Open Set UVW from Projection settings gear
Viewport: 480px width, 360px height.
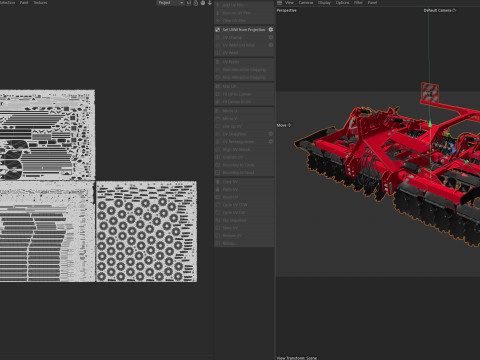click(x=271, y=30)
